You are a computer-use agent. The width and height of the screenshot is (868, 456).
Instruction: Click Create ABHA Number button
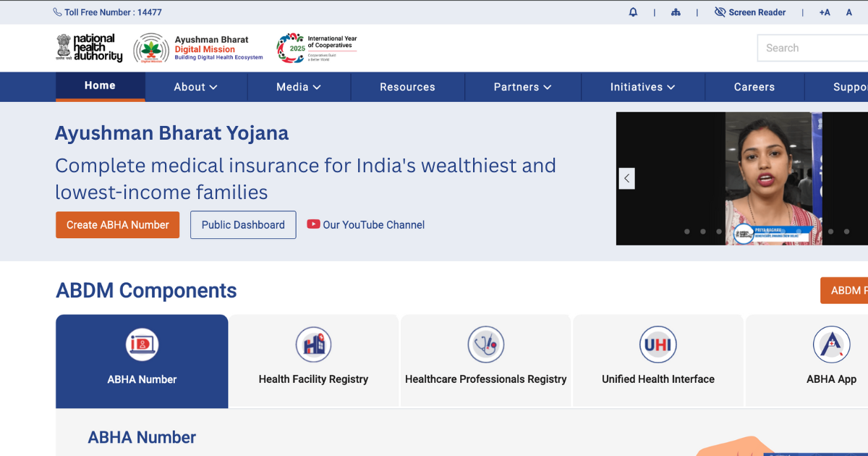coord(117,224)
